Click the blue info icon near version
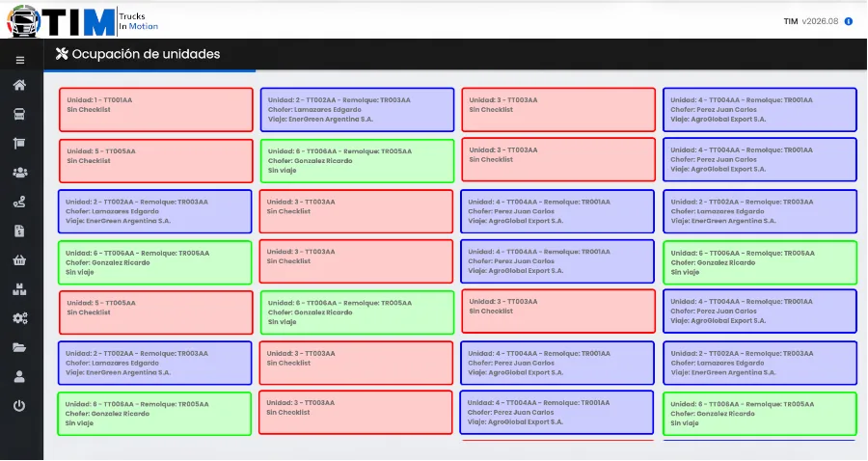The image size is (868, 461). pyautogui.click(x=848, y=21)
